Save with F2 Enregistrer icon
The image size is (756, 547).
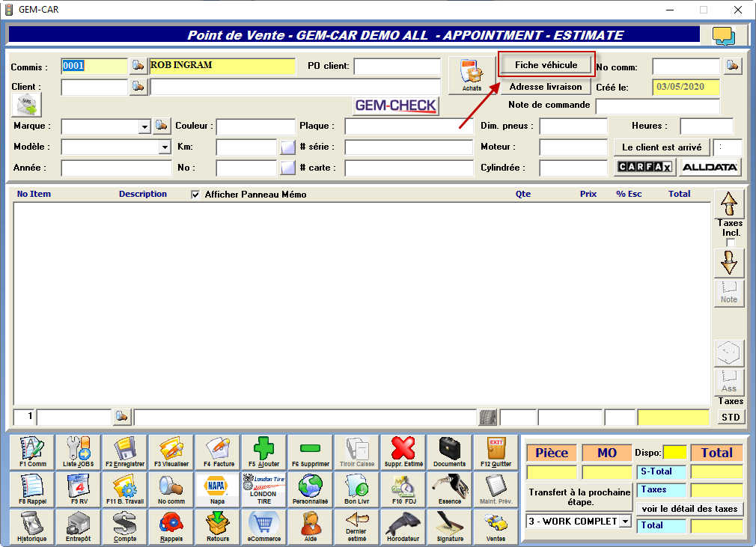click(125, 452)
